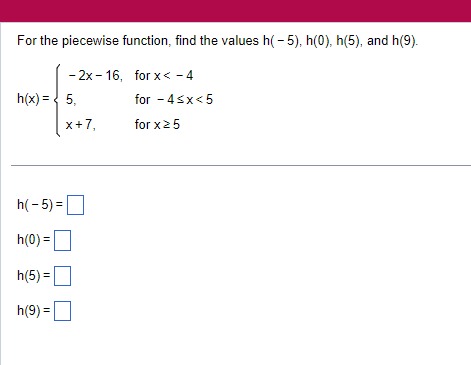Click the 'h(9) =' answer label
471x365 pixels.
[x=33, y=311]
